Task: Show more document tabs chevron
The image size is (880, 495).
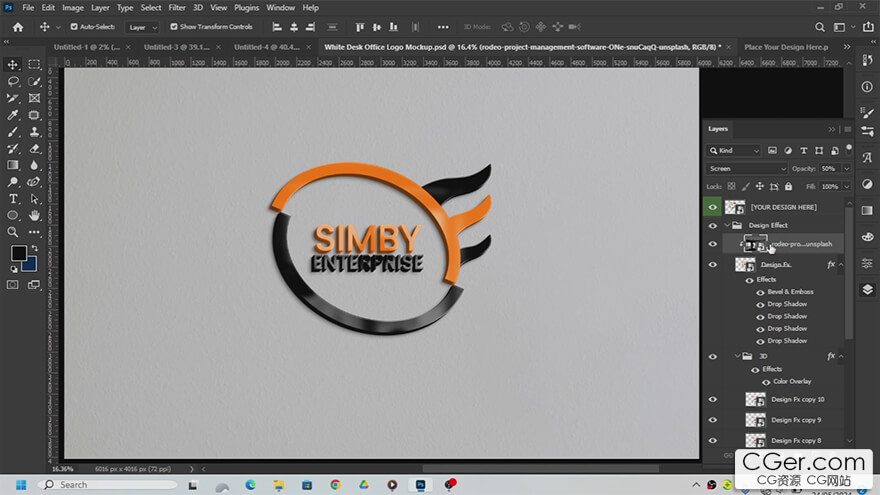Action: [847, 47]
